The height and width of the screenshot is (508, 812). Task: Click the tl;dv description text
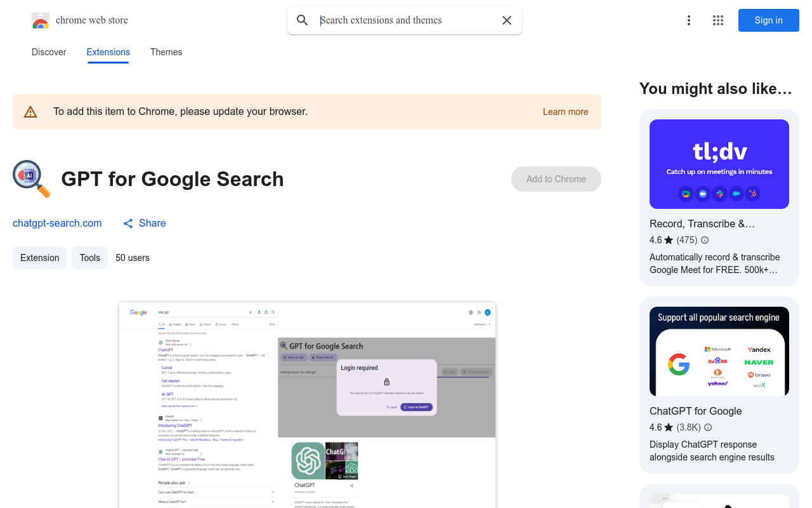[715, 264]
